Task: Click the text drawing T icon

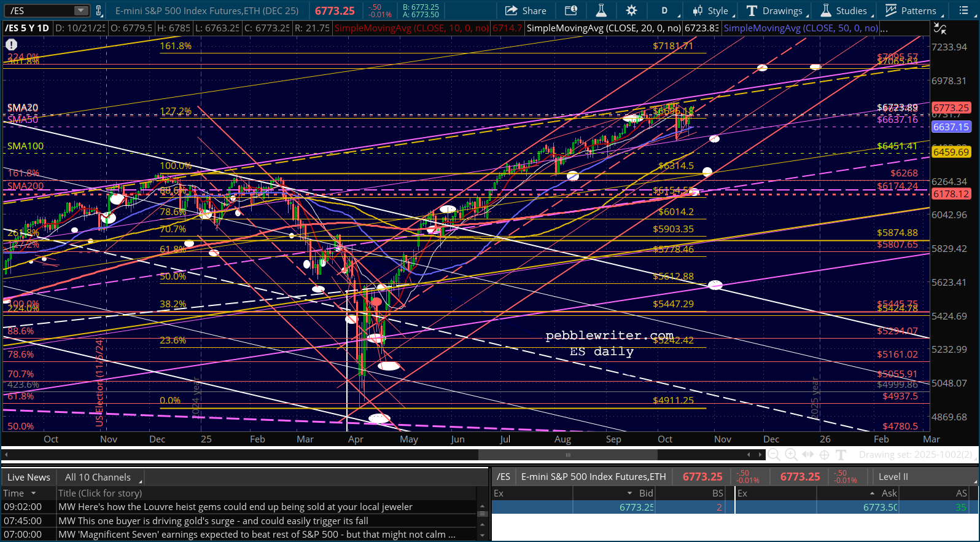Action: (841, 455)
